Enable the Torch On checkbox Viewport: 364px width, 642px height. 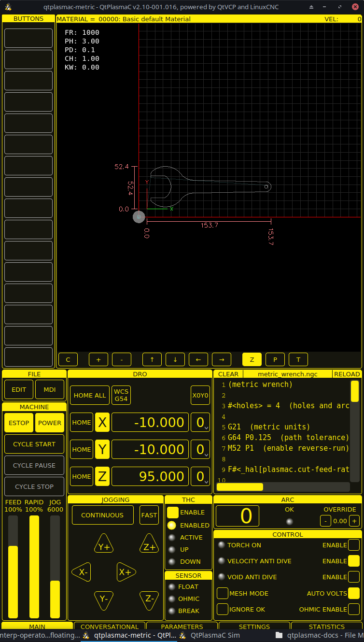354,545
